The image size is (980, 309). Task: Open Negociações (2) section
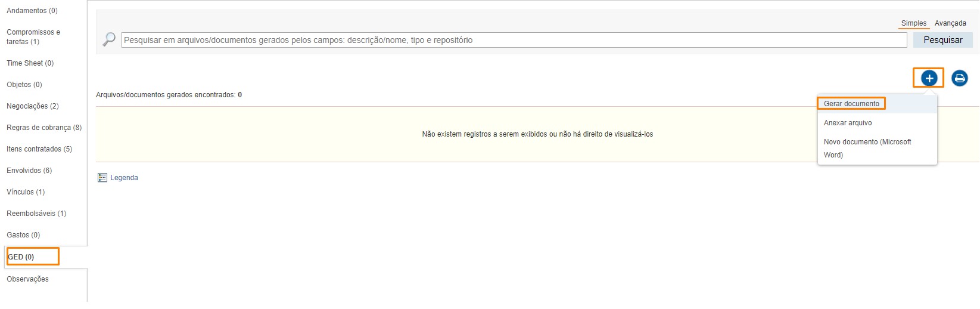33,106
